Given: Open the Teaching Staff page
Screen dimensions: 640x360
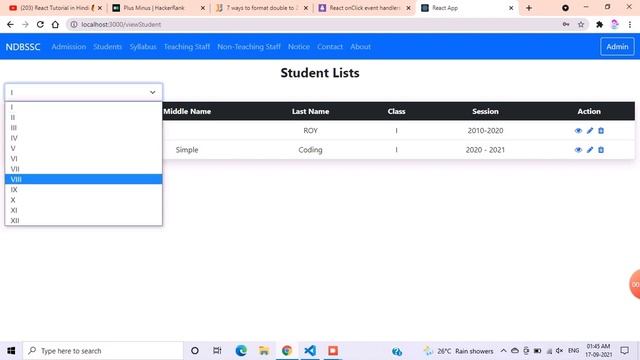Looking at the screenshot, I should click(x=187, y=47).
